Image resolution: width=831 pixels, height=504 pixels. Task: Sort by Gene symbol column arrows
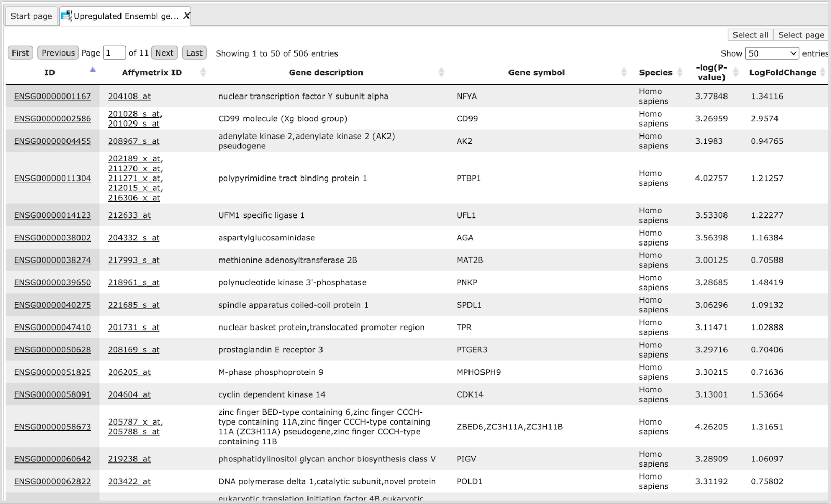tap(624, 72)
